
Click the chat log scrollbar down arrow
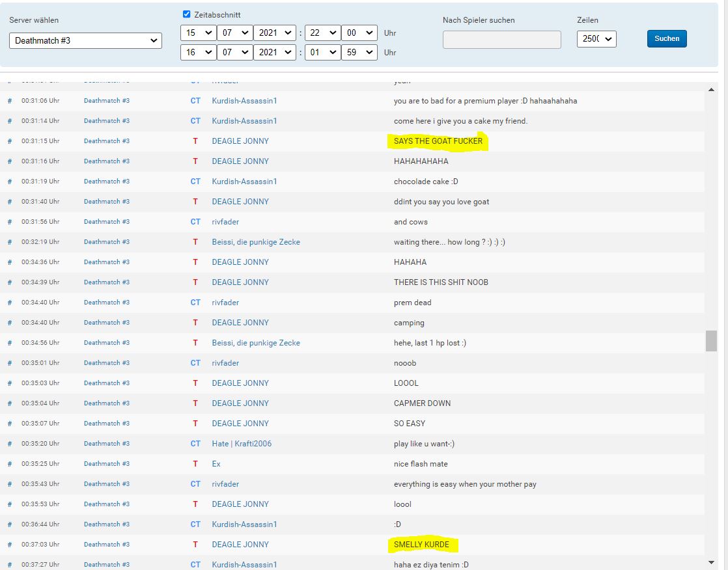tap(711, 562)
